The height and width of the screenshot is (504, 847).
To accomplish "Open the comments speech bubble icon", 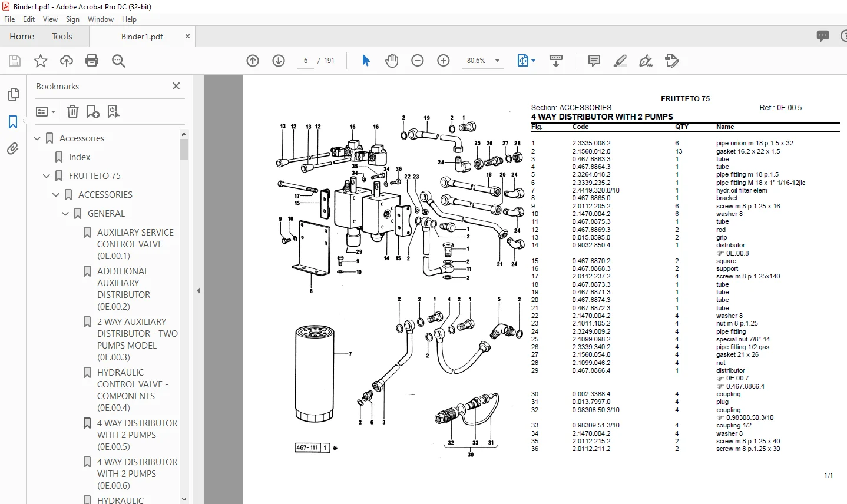I will pyautogui.click(x=823, y=36).
